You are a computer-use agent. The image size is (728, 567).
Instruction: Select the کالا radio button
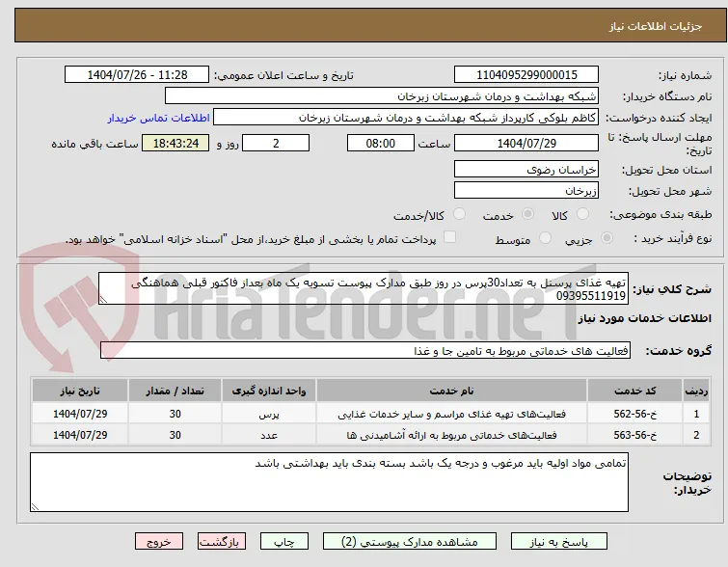[582, 214]
